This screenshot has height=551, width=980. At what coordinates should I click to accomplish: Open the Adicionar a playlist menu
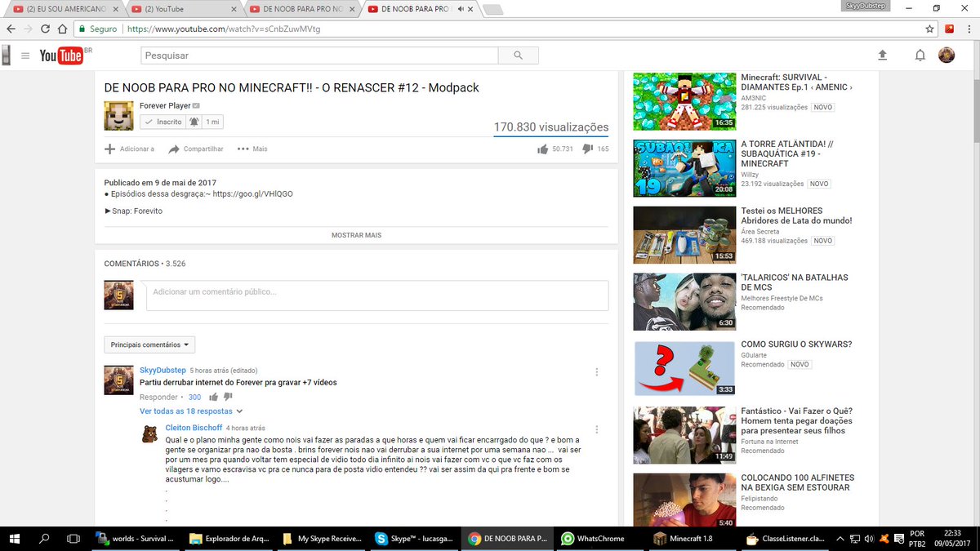(129, 149)
